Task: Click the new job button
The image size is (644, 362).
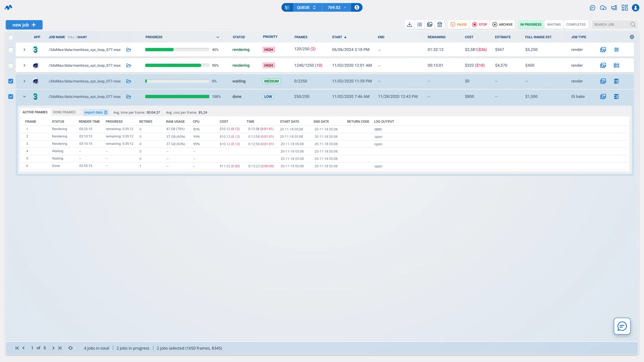Action: [24, 25]
